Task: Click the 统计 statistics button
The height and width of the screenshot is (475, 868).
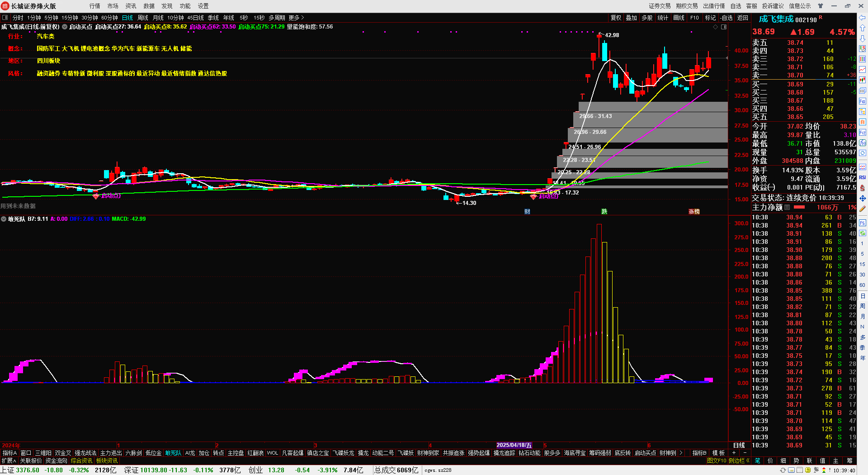Action: point(663,18)
